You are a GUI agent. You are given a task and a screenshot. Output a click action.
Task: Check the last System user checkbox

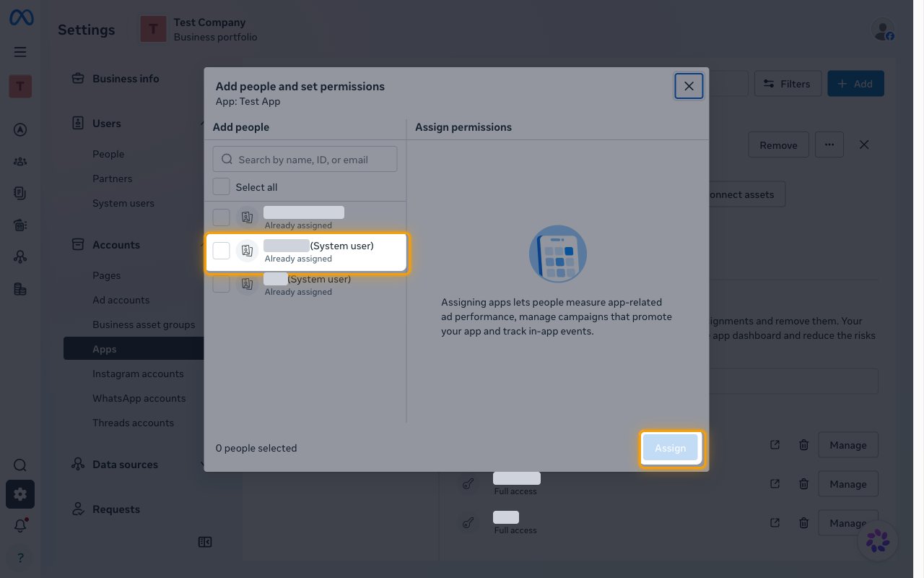222,284
